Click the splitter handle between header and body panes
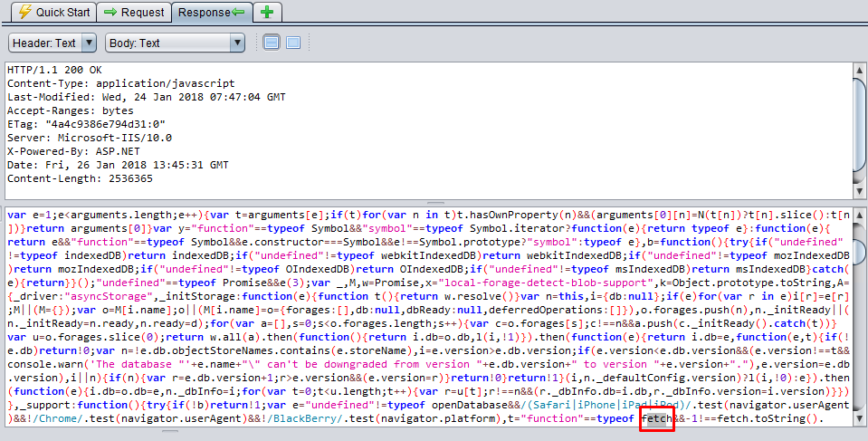This screenshot has height=441, width=868. point(435,204)
